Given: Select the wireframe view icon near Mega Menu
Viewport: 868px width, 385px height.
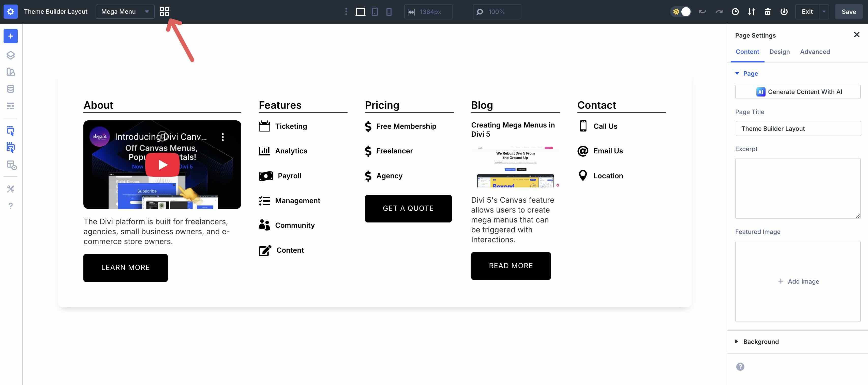Looking at the screenshot, I should [x=165, y=11].
